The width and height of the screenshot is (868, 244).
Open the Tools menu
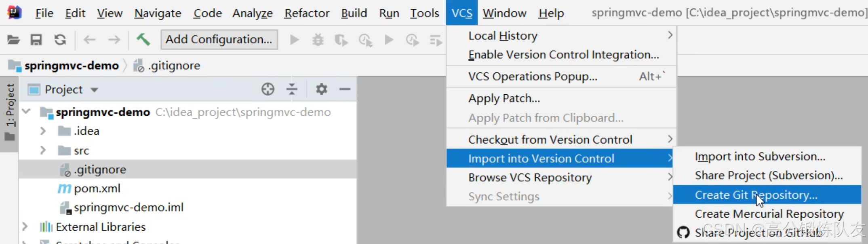(424, 13)
